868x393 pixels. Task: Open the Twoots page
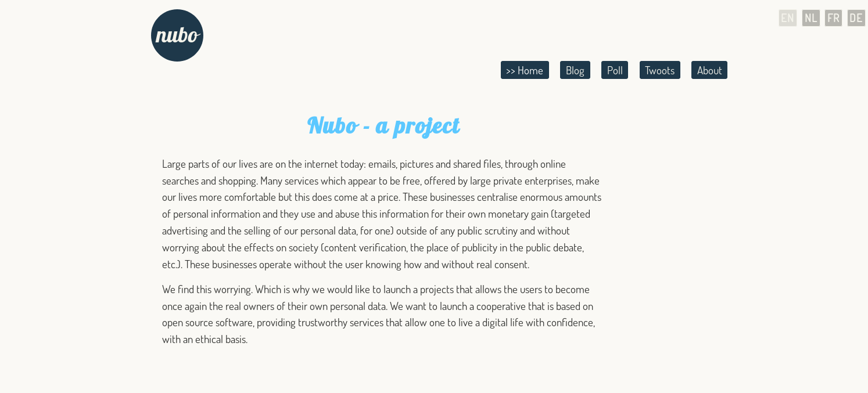(x=660, y=70)
